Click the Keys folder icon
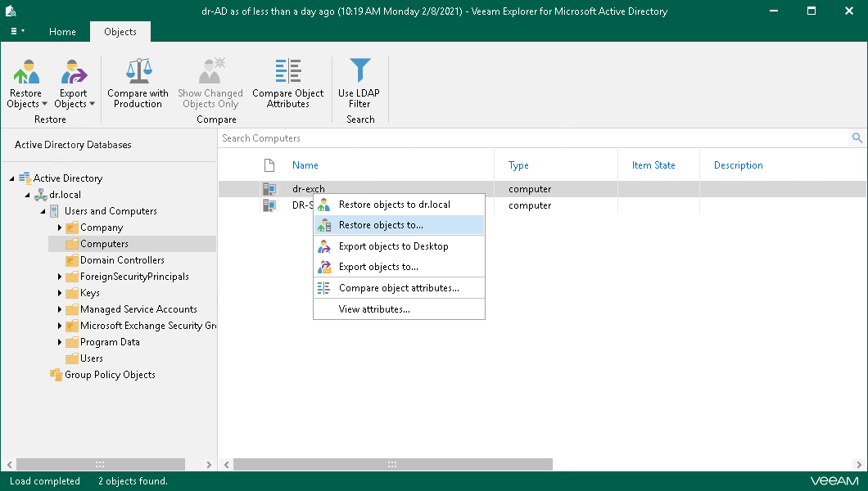 (x=72, y=293)
